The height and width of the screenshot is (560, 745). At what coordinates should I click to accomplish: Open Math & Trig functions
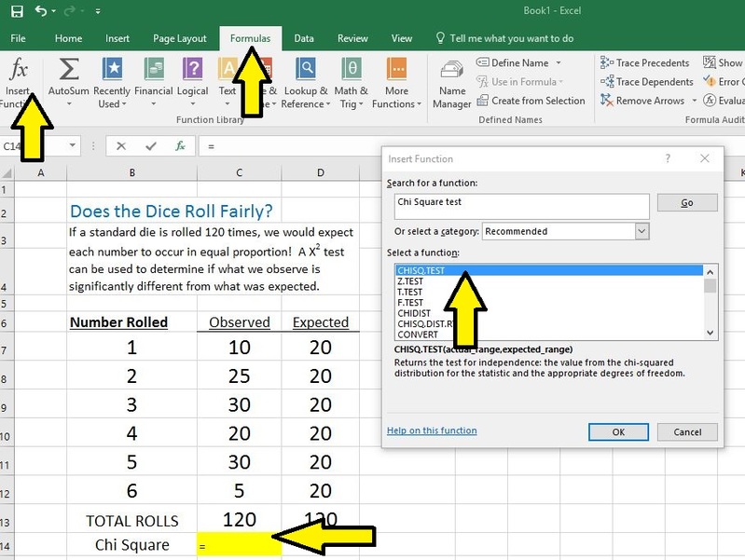coord(351,71)
